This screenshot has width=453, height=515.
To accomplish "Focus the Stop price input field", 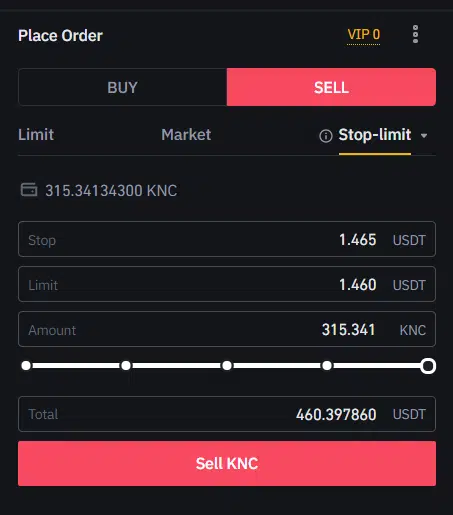I will pyautogui.click(x=227, y=239).
